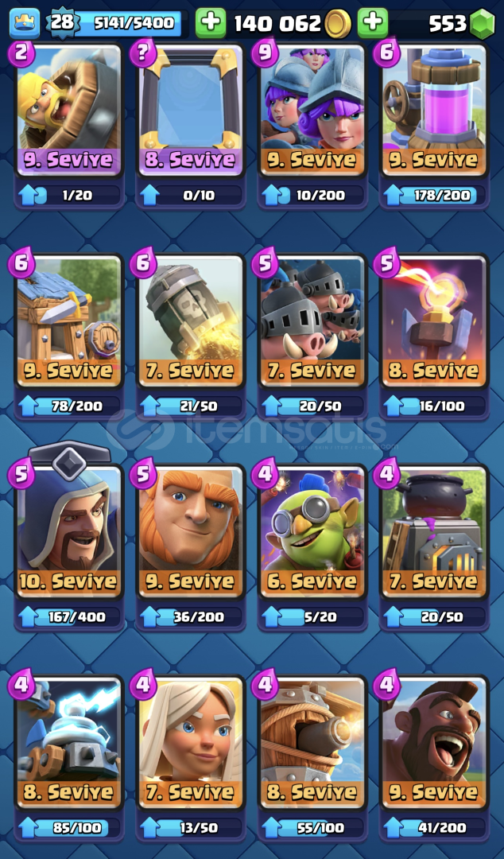Select the Elixir Collector card
504x859 pixels.
click(434, 111)
